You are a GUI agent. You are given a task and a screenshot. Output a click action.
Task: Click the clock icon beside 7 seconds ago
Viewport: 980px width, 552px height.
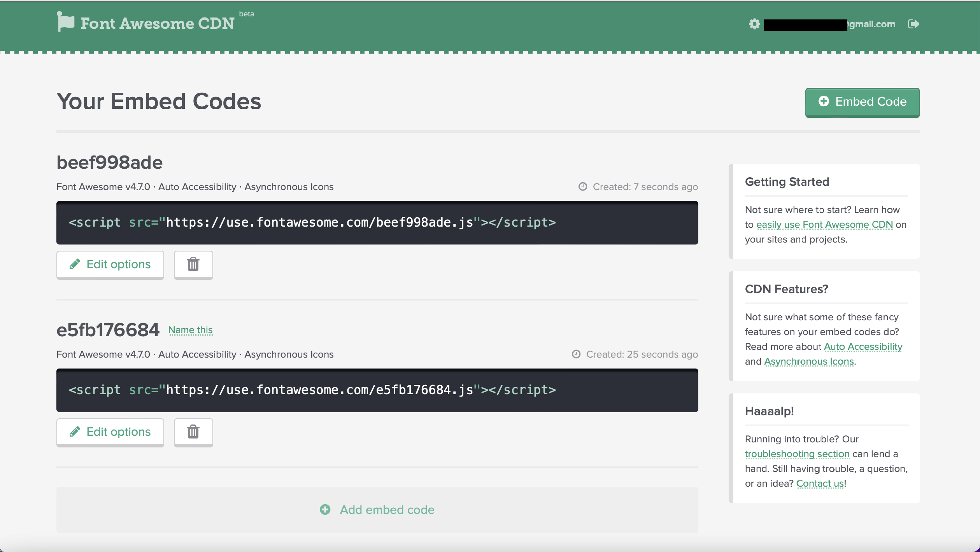click(582, 187)
